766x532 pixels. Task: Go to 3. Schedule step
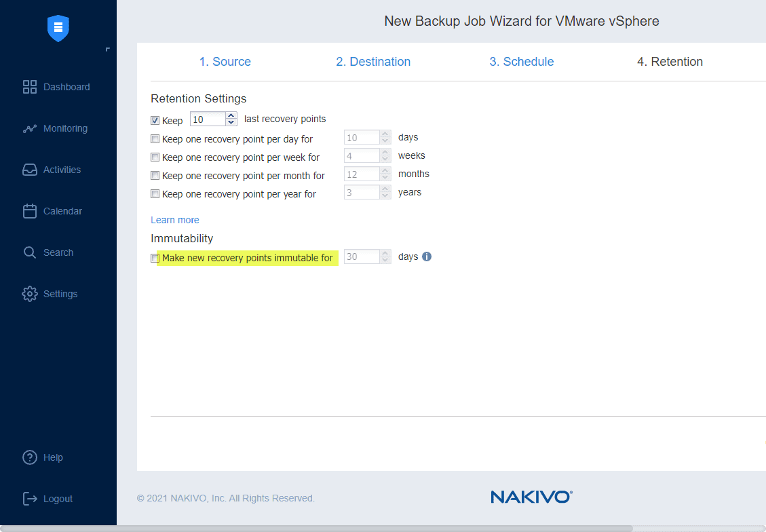coord(522,62)
